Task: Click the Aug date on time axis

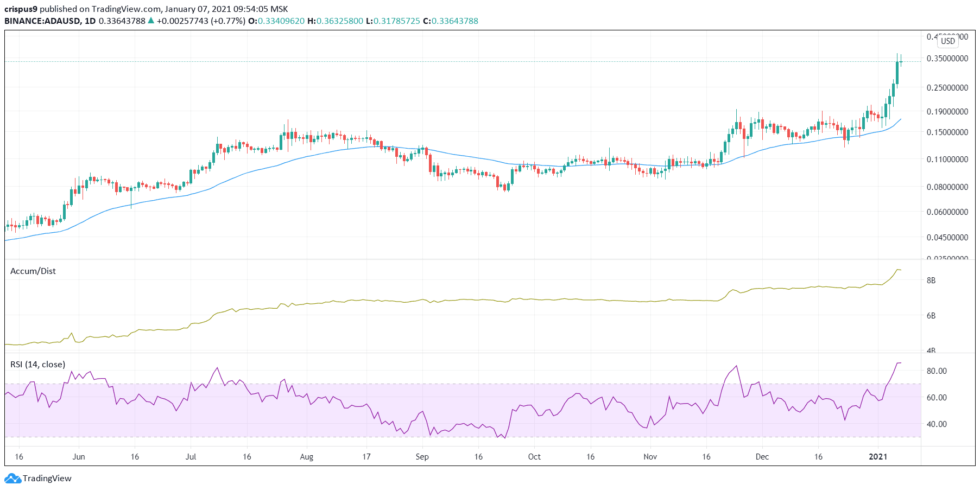Action: (307, 457)
